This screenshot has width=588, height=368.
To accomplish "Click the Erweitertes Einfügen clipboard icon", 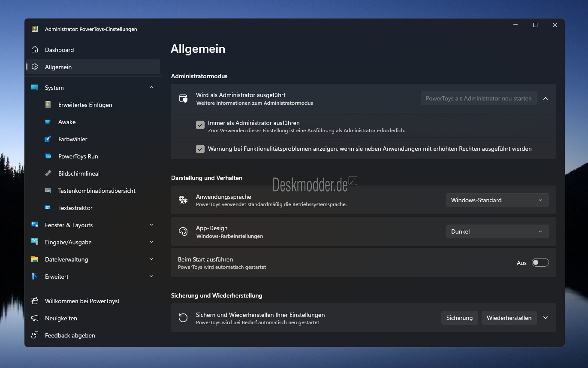I will click(48, 105).
